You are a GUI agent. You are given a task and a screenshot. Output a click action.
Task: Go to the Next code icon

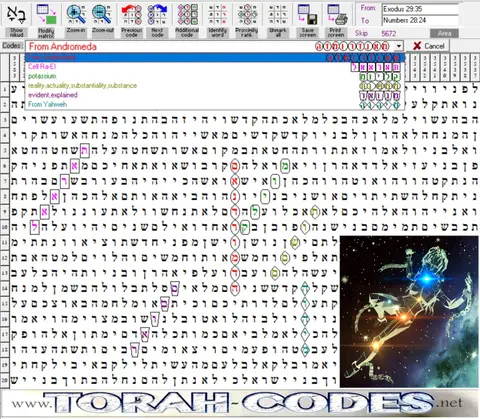click(157, 14)
